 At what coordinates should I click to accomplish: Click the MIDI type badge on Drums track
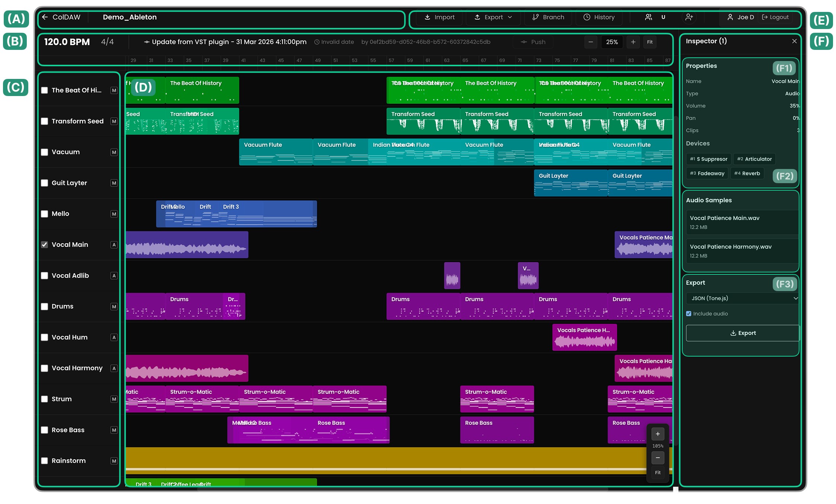click(114, 307)
